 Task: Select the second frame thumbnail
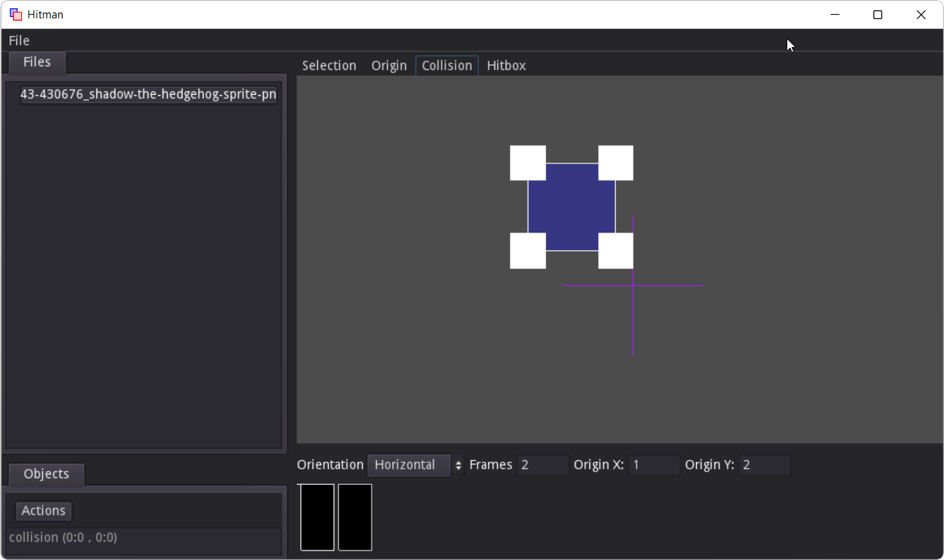tap(355, 517)
